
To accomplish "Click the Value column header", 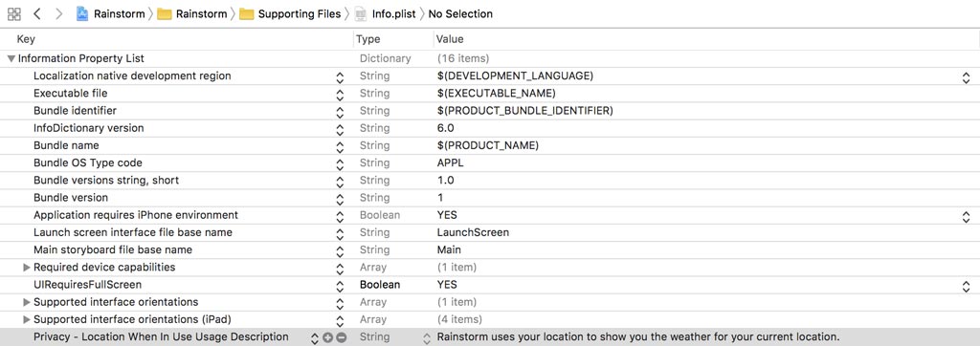I will click(x=450, y=39).
